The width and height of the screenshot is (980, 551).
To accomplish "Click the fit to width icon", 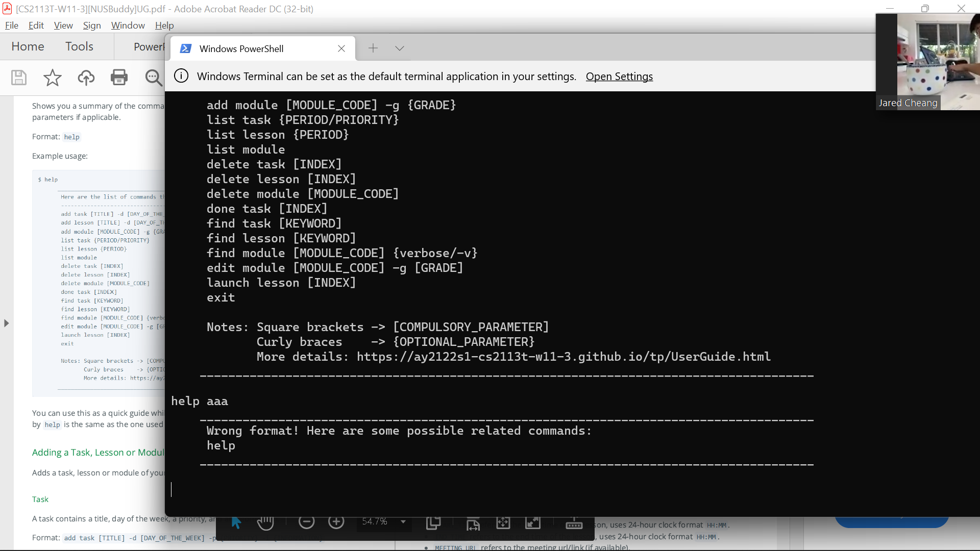I will point(473,523).
